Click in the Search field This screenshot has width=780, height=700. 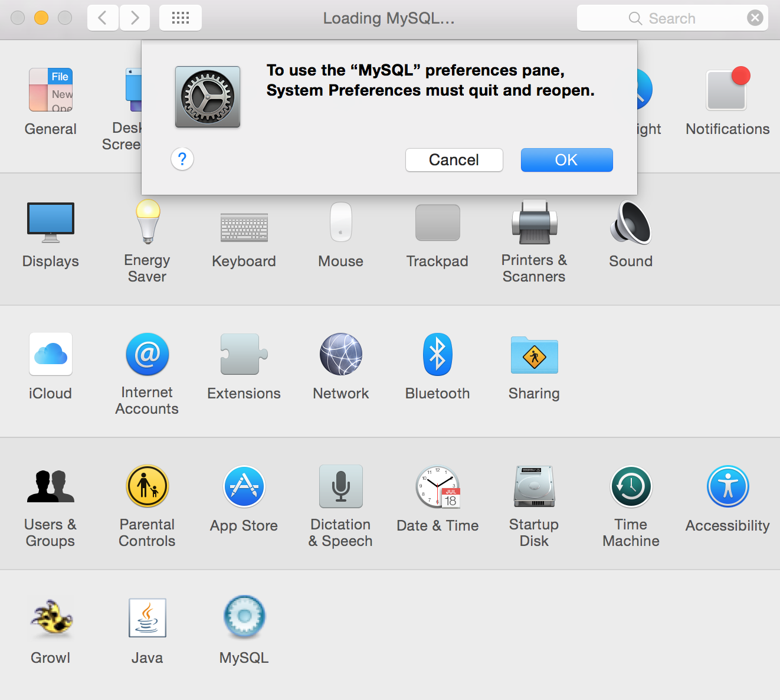673,18
